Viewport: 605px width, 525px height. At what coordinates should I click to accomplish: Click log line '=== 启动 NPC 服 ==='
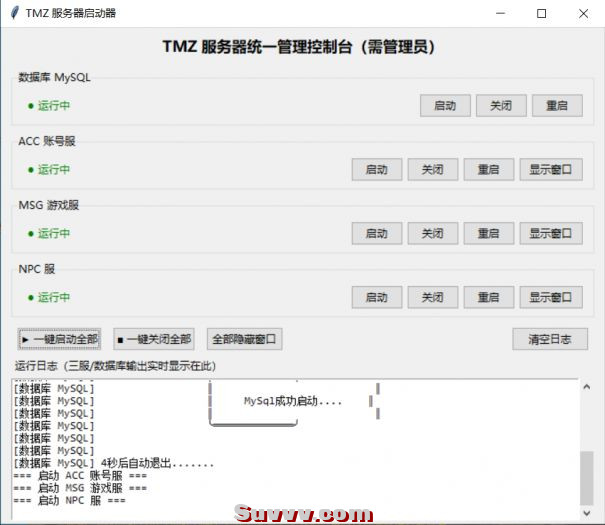[x=69, y=501]
